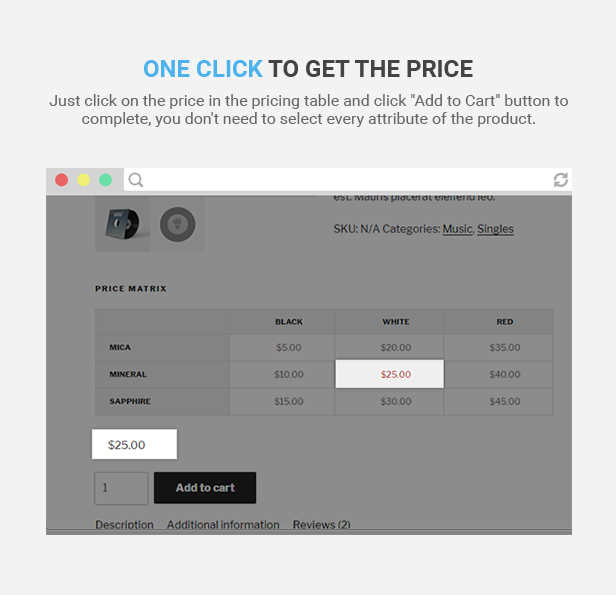Viewport: 616px width, 595px height.
Task: Select the vinyl album cover thumbnail
Action: pos(123,223)
